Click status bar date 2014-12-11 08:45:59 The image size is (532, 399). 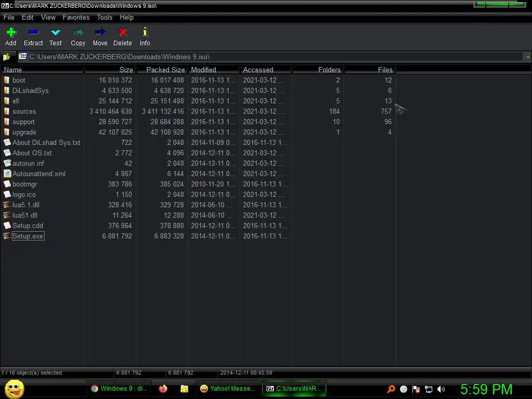click(246, 373)
